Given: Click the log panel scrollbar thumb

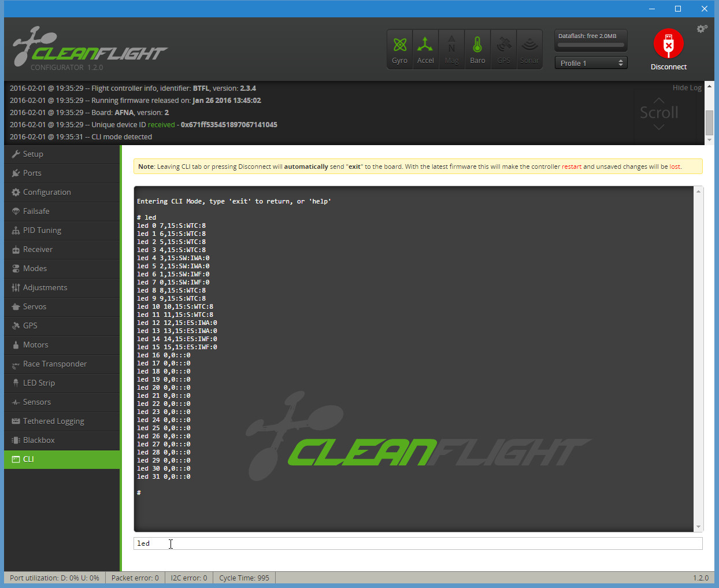Looking at the screenshot, I should [709, 122].
